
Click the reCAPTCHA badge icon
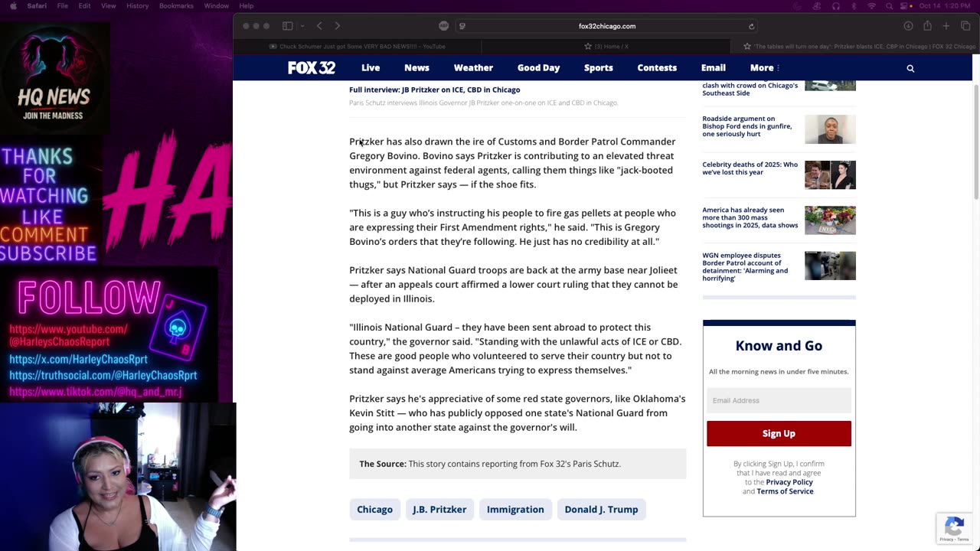pos(954,527)
